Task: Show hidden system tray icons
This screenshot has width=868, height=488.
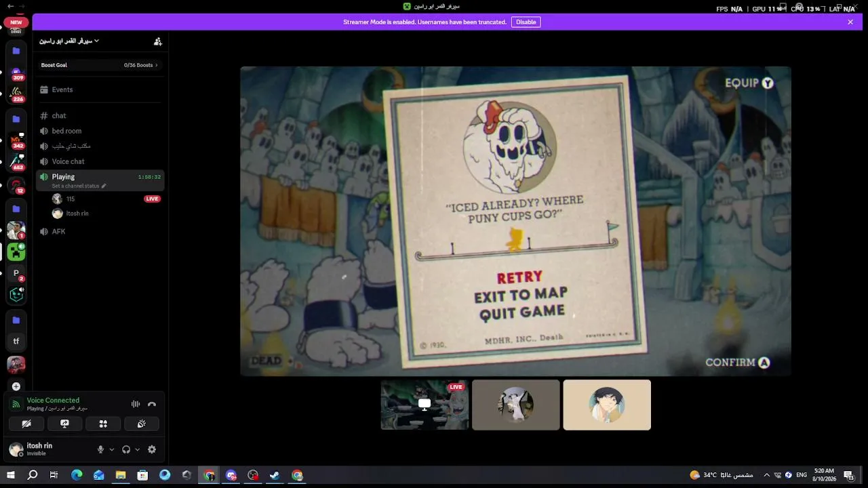Action: click(x=767, y=475)
